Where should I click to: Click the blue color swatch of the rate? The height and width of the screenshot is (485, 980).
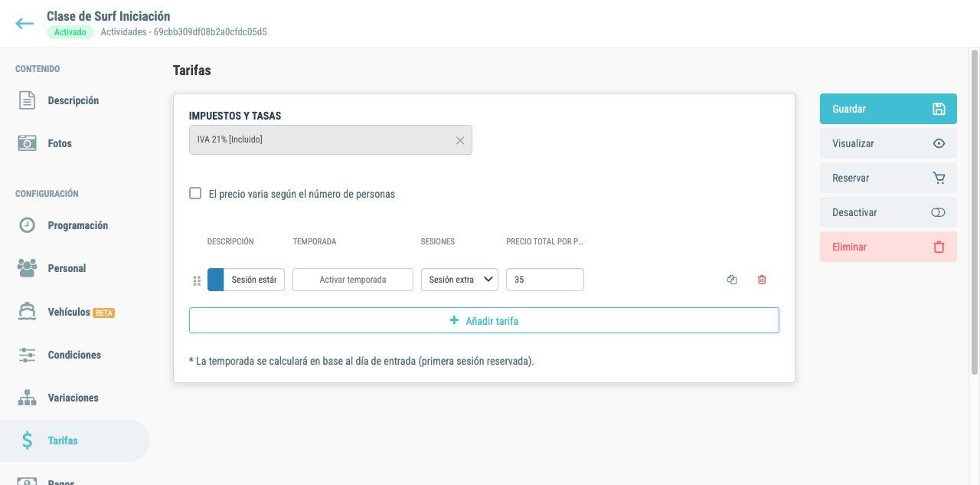coord(215,280)
